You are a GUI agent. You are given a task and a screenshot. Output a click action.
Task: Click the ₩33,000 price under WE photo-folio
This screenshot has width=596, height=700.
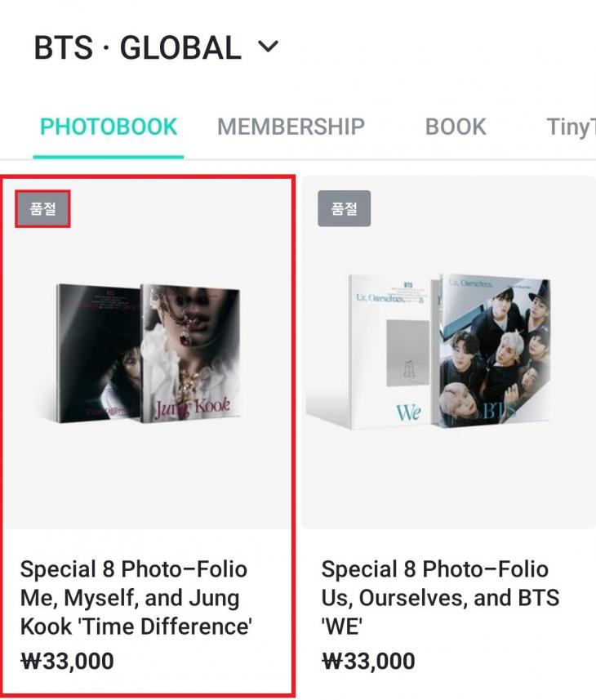pos(368,661)
